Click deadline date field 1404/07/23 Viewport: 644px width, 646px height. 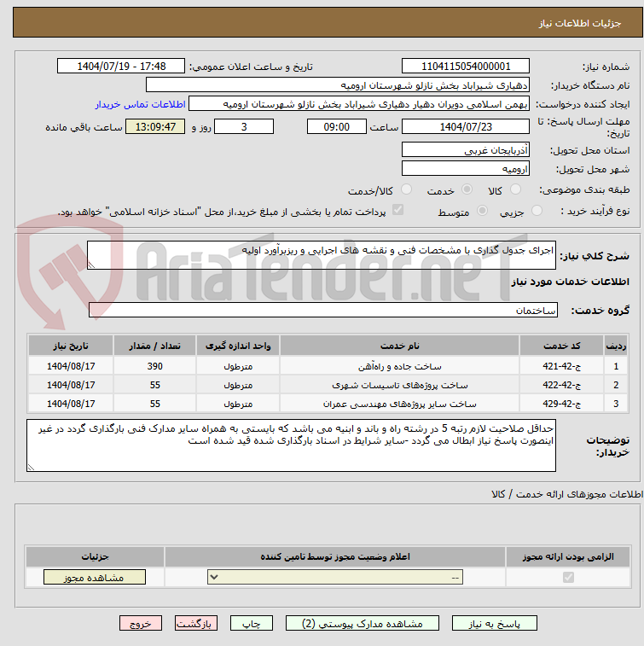click(x=465, y=126)
